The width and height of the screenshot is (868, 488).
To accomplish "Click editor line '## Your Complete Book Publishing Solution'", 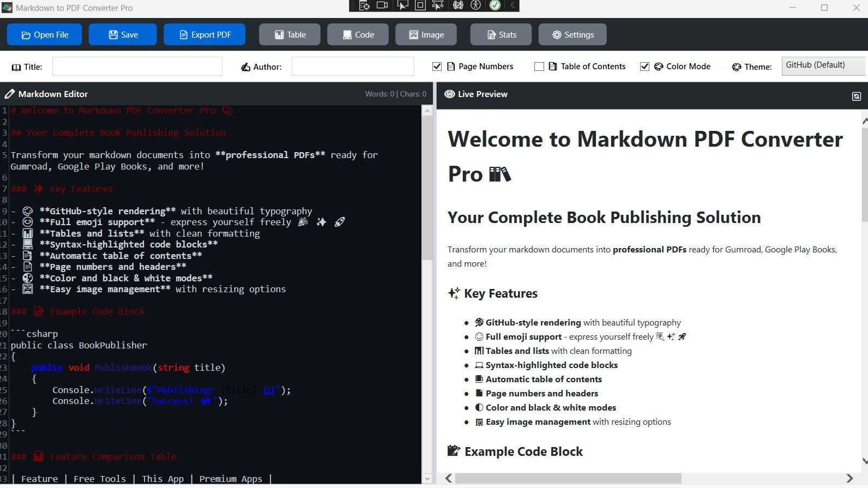I will tap(118, 132).
